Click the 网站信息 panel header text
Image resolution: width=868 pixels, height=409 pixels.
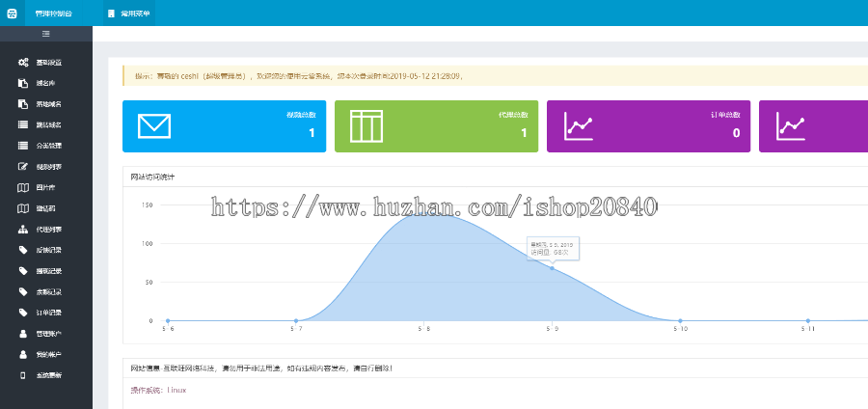(x=261, y=368)
